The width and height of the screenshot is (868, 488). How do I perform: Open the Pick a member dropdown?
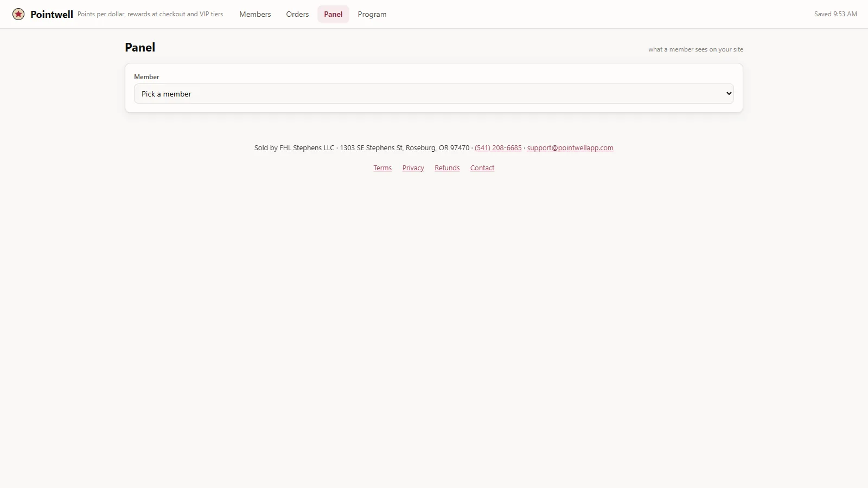[x=434, y=93]
